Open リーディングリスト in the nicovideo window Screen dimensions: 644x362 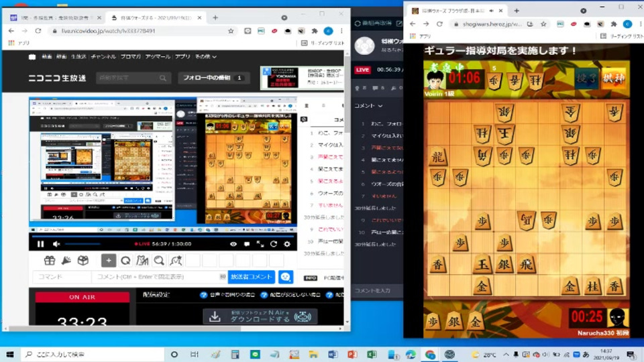323,43
